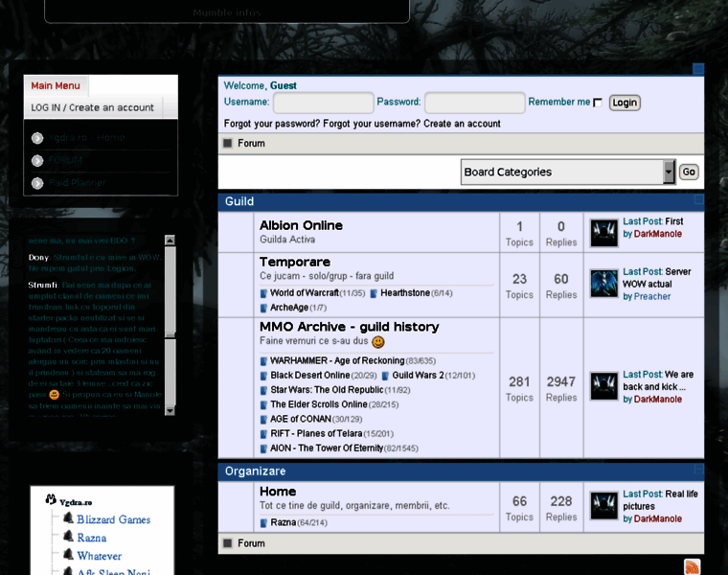
Task: Click the Black Desert Online subforum icon
Action: 263,376
